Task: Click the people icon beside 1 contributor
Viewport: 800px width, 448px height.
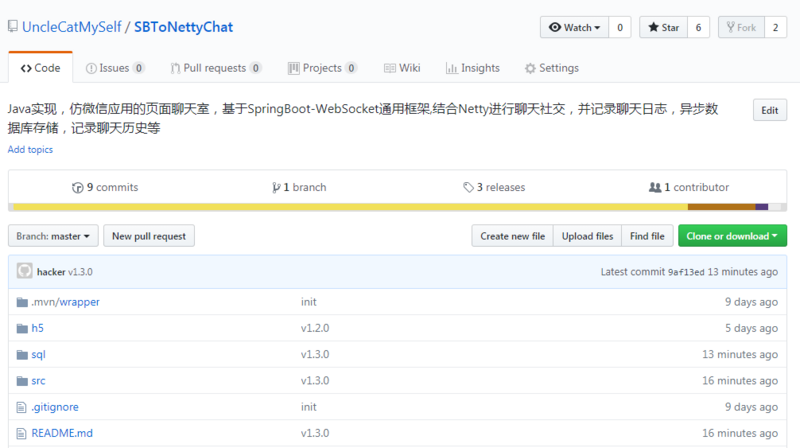Action: tap(655, 187)
